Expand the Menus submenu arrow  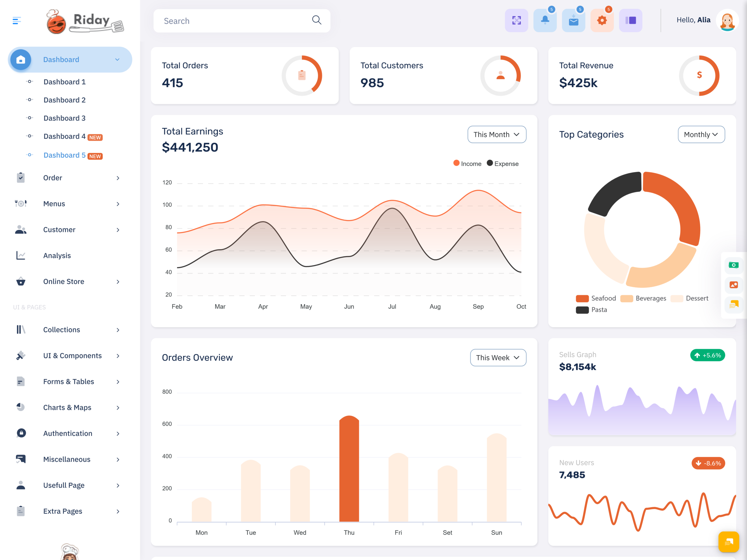[118, 204]
